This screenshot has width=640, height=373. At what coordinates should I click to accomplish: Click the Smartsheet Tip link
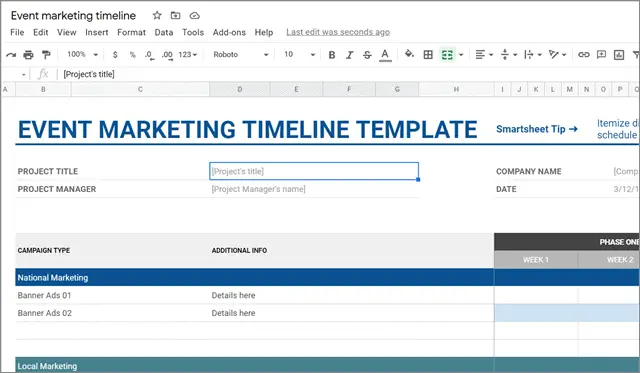pyautogui.click(x=537, y=129)
